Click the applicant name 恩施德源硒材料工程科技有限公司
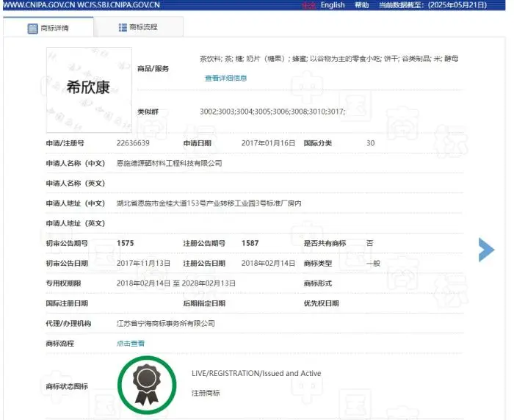This screenshot has width=514, height=420. pyautogui.click(x=169, y=163)
